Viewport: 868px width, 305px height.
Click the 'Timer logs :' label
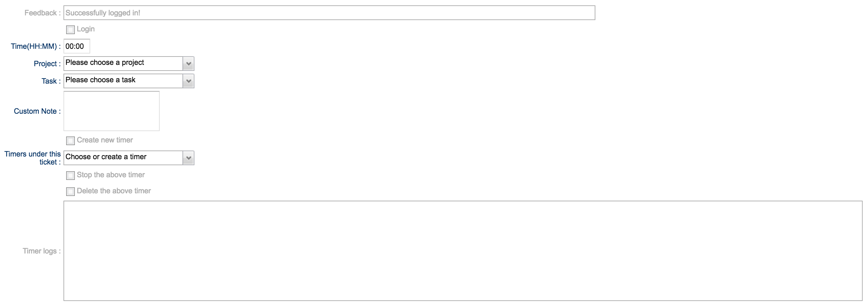pyautogui.click(x=41, y=251)
